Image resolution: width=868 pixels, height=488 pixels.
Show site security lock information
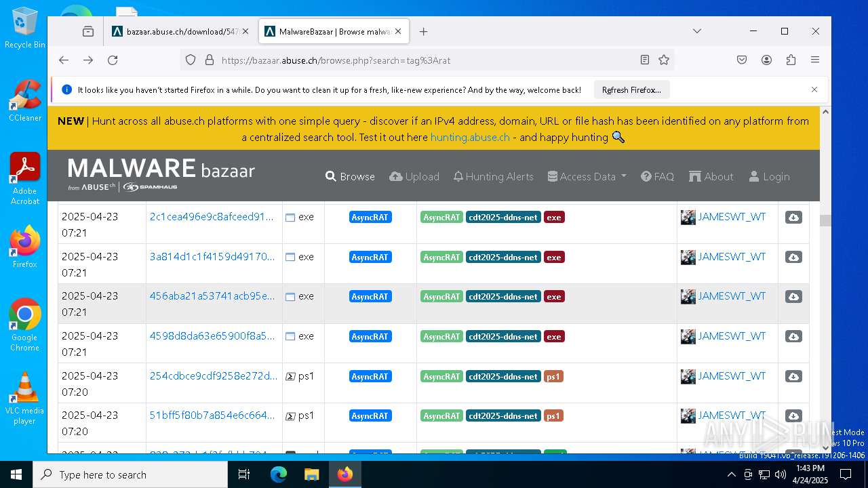[x=209, y=60]
